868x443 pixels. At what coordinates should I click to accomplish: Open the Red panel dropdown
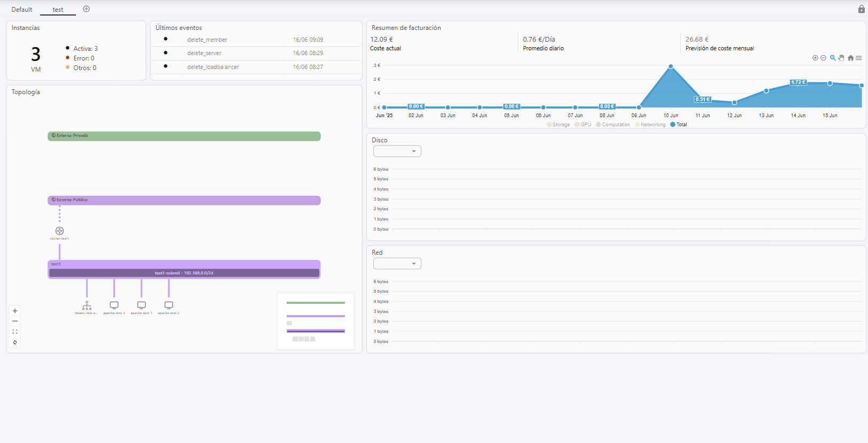397,264
